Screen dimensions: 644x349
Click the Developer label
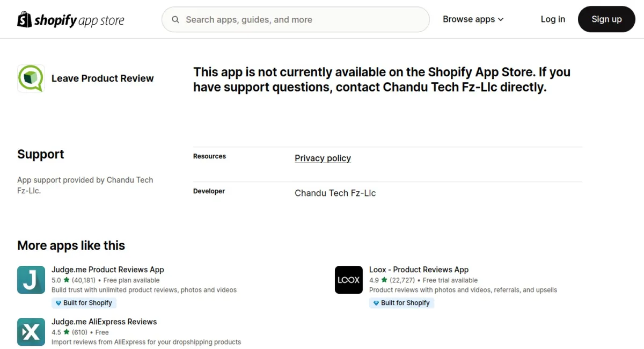pos(209,191)
